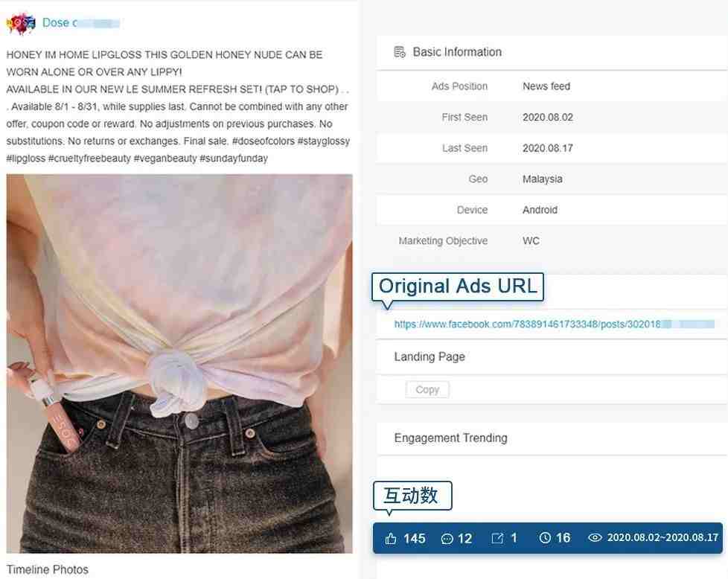728x579 pixels.
Task: Click the Basic Information document icon
Action: click(x=399, y=52)
